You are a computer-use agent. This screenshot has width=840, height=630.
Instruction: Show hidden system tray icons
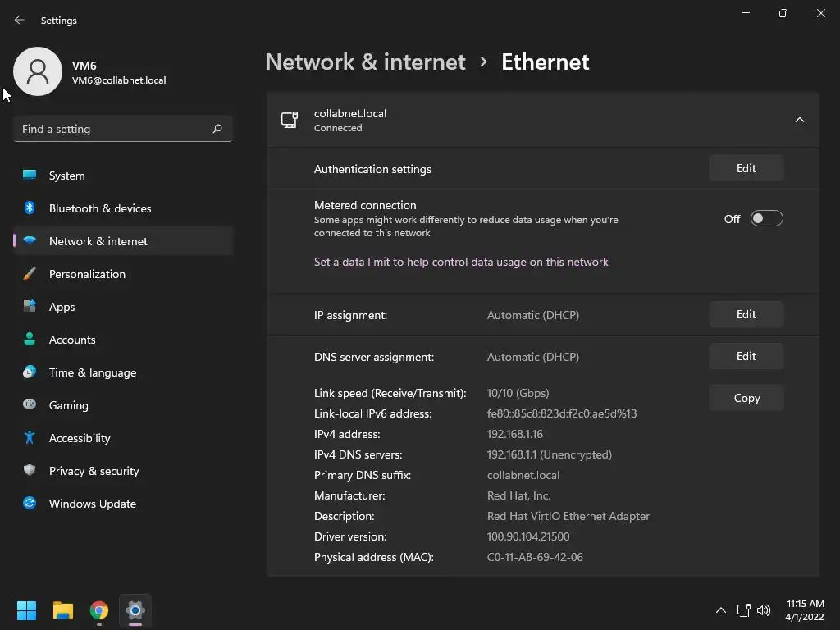pyautogui.click(x=720, y=610)
